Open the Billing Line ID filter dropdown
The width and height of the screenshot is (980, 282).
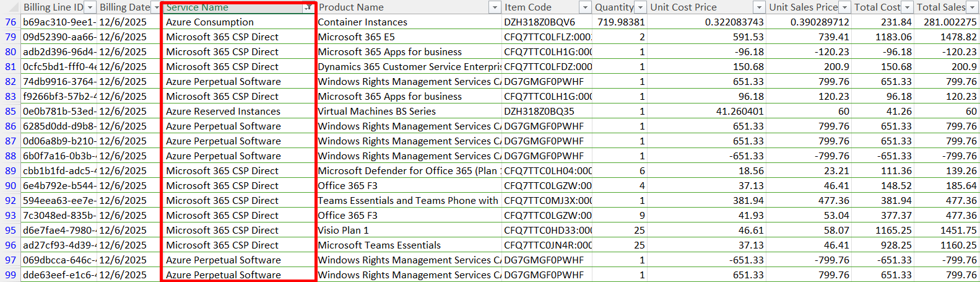[90, 7]
